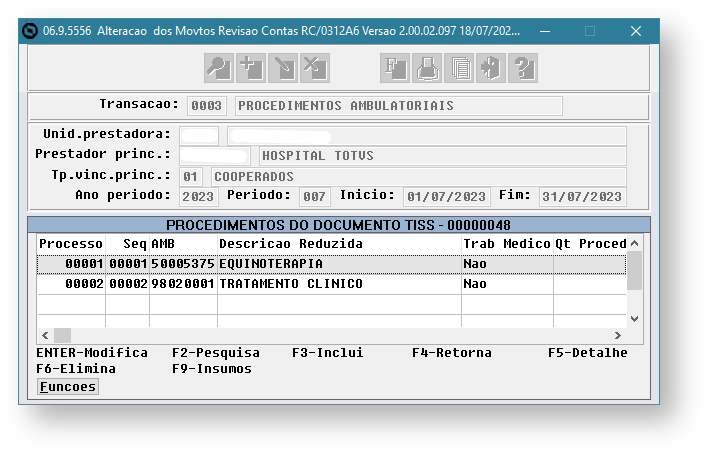
Task: Click the F9-Insumos shortcut text
Action: coord(212,369)
